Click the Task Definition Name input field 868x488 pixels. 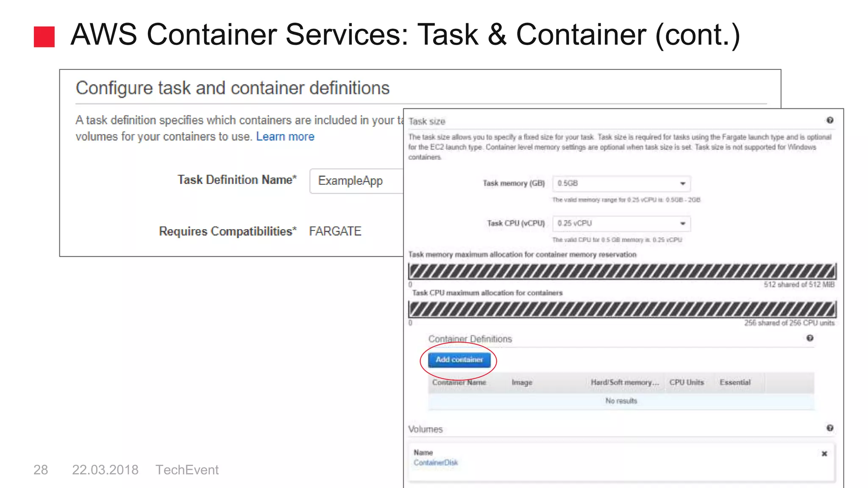(356, 181)
